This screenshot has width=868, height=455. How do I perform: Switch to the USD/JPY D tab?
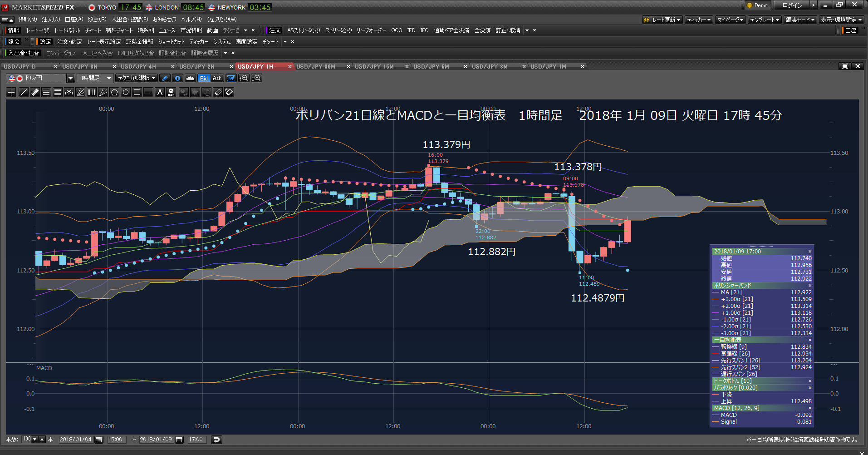30,67
